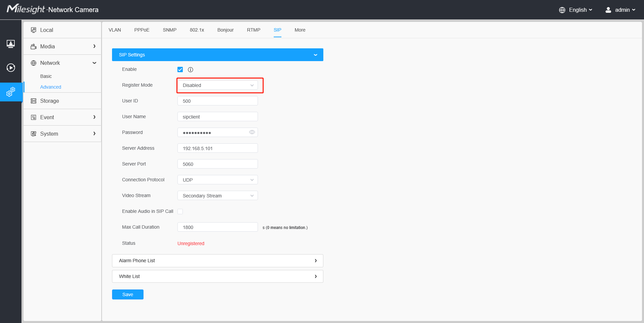Toggle the SIP Enable checkbox
Image resolution: width=644 pixels, height=323 pixels.
(x=180, y=70)
